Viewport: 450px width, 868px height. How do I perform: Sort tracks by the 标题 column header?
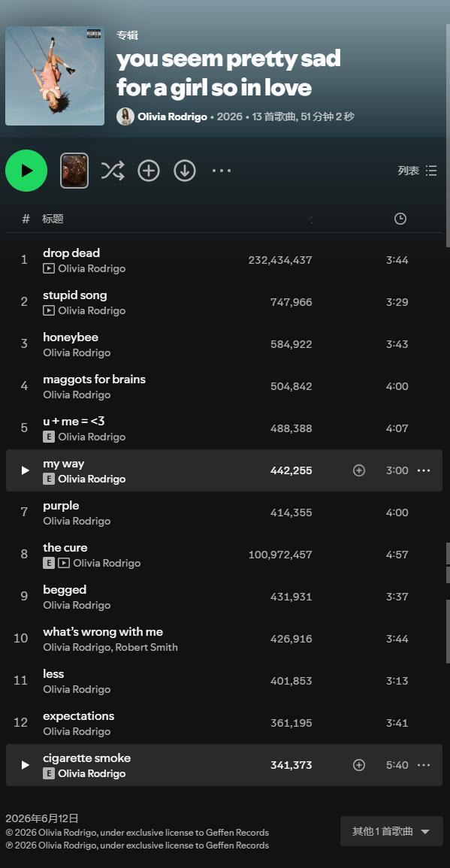(53, 219)
